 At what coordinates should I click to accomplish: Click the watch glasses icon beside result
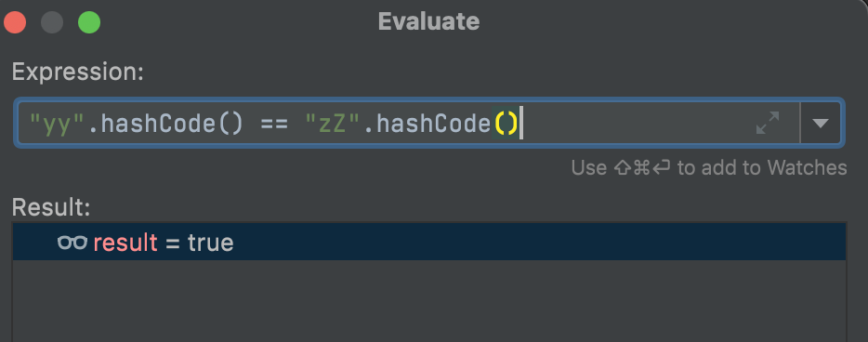pos(72,243)
